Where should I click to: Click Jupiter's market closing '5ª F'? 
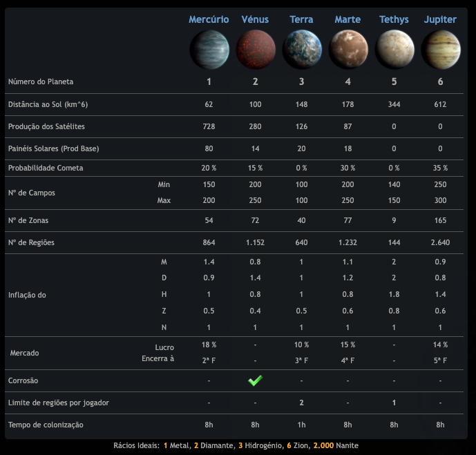pyautogui.click(x=440, y=360)
